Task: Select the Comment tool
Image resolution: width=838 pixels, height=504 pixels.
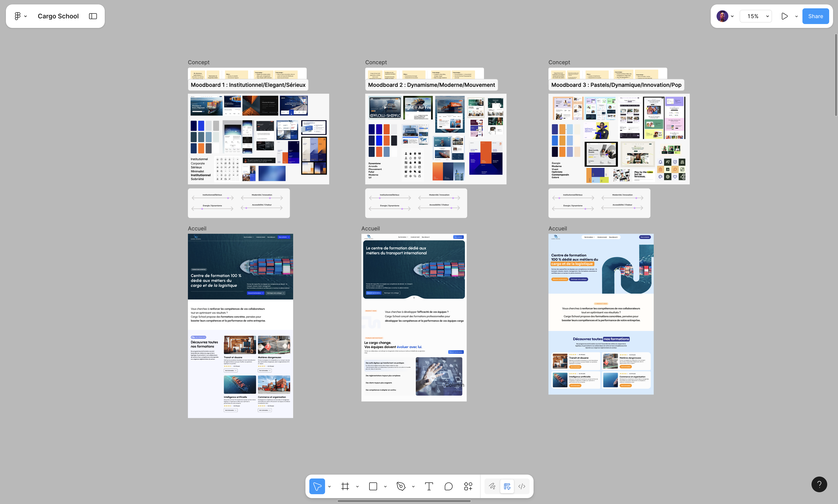Action: pyautogui.click(x=448, y=486)
